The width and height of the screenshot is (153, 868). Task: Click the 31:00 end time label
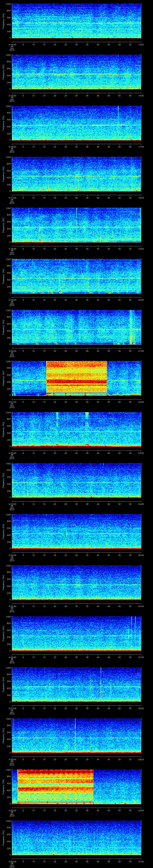pyautogui.click(x=141, y=861)
